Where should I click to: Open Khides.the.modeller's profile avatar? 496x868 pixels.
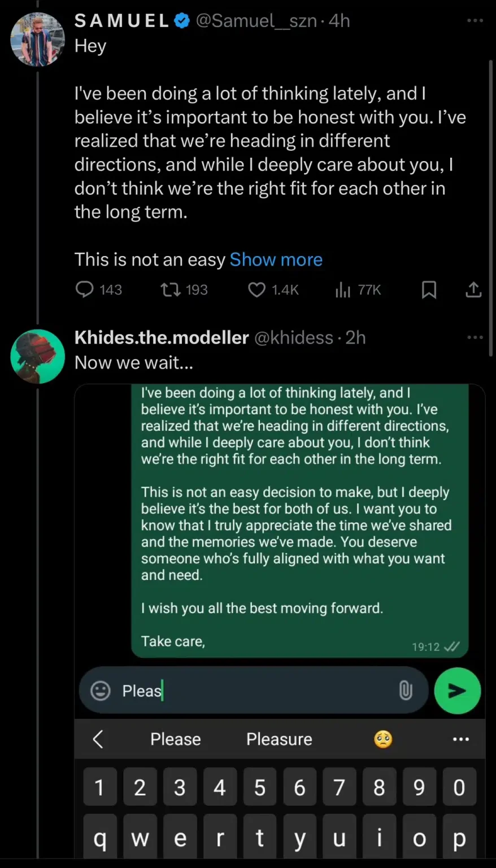[37, 357]
